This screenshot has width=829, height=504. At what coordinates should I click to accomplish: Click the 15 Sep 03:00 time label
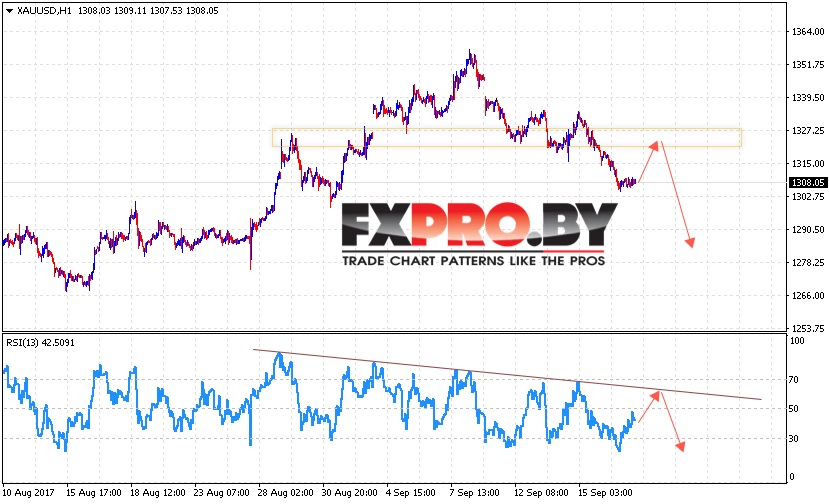605,492
